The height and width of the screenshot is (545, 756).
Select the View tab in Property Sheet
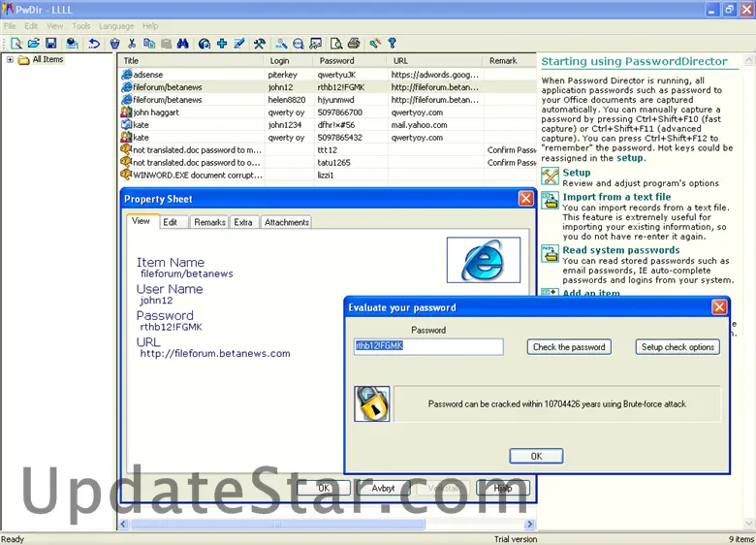pyautogui.click(x=141, y=221)
